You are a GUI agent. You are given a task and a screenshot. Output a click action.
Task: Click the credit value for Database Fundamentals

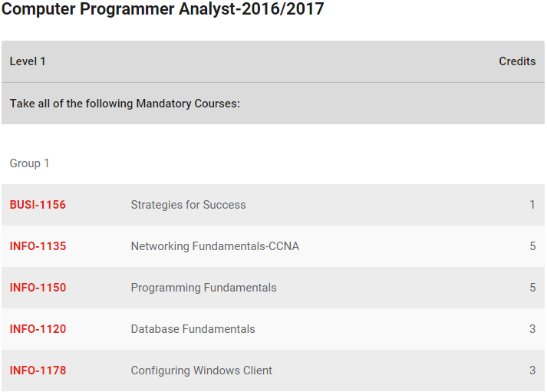point(532,329)
